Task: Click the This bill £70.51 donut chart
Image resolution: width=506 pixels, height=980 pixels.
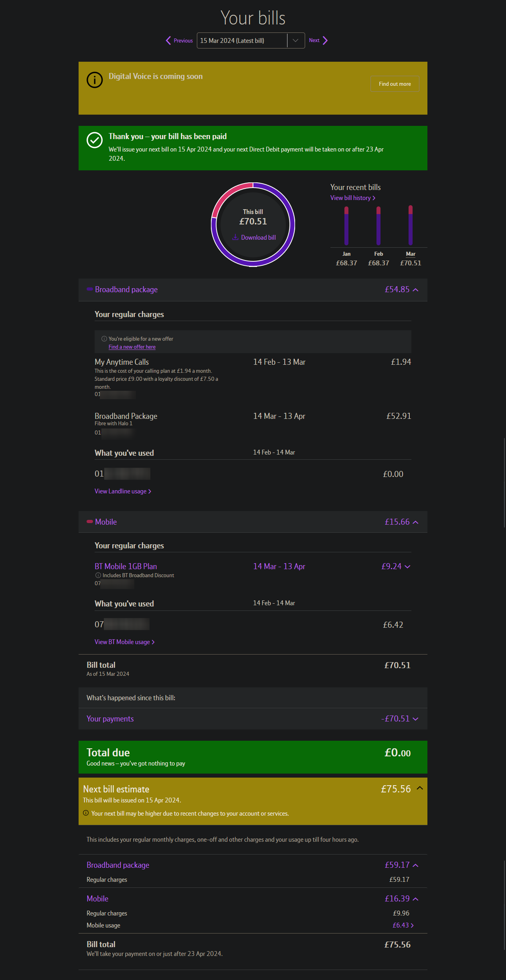Action: [x=253, y=224]
